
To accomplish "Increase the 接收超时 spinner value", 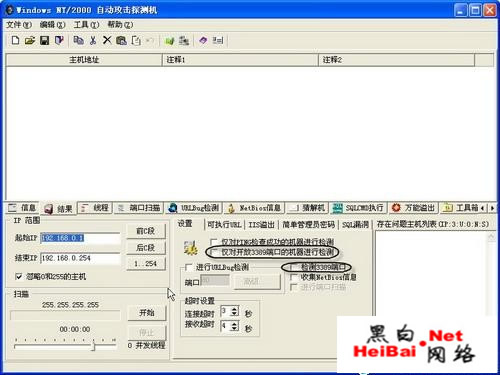I will (235, 323).
